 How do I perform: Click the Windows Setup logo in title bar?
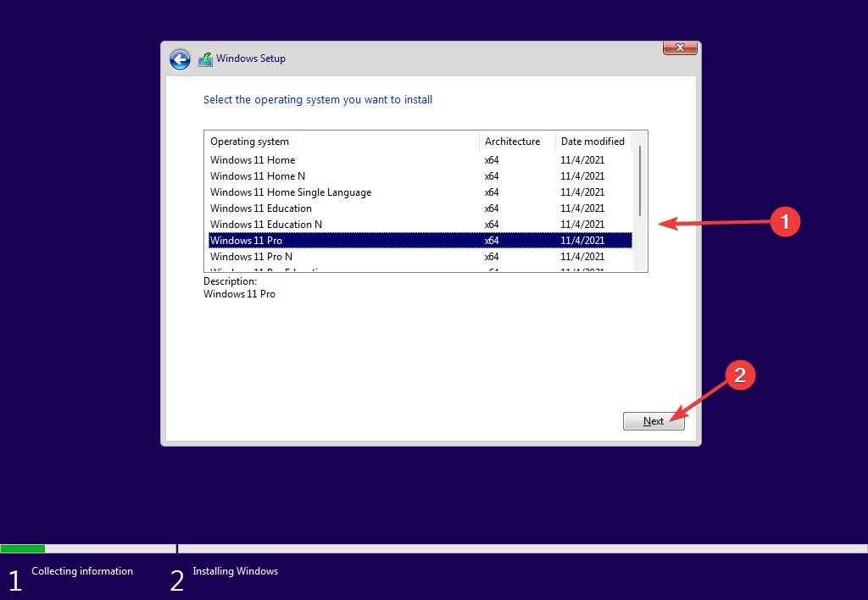pos(205,58)
